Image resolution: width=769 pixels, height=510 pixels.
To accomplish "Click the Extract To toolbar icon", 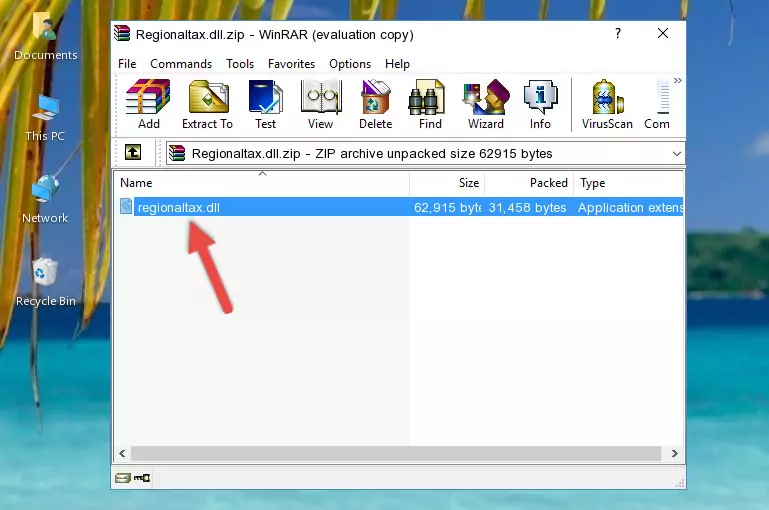I will [207, 104].
